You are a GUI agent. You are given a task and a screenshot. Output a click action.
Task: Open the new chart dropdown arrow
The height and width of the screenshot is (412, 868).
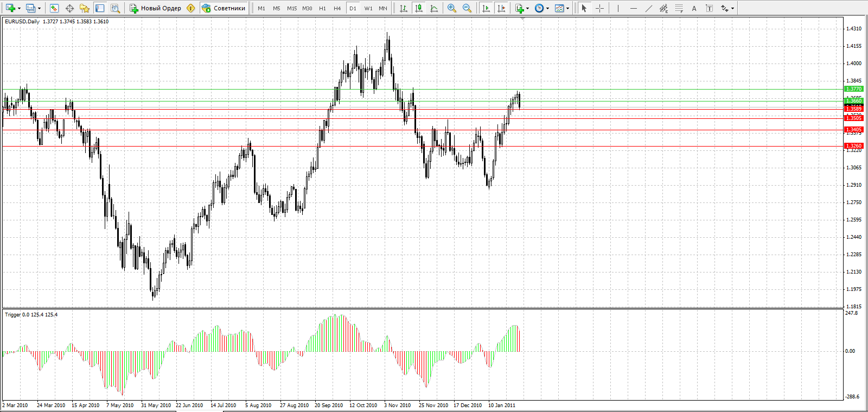tap(20, 8)
